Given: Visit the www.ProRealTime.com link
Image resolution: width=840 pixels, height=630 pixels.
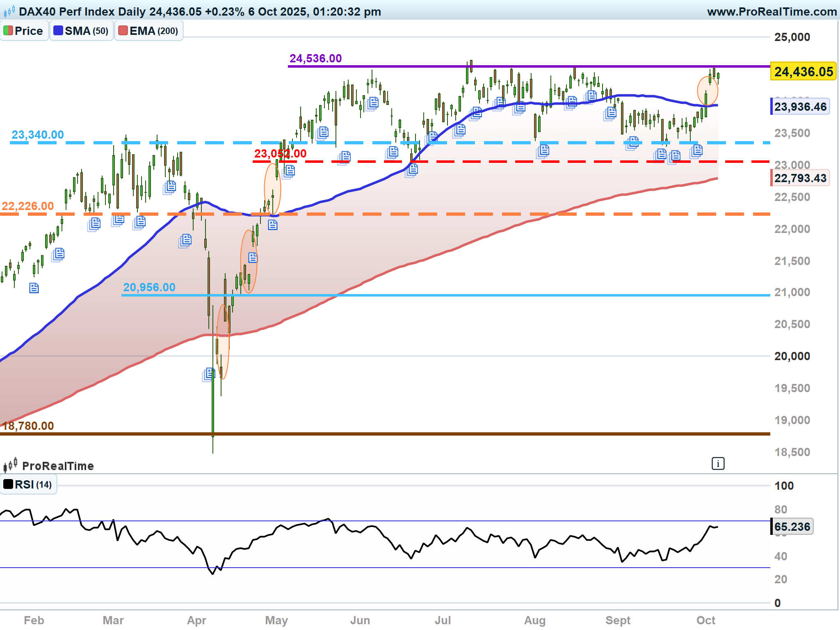Looking at the screenshot, I should pos(772,11).
